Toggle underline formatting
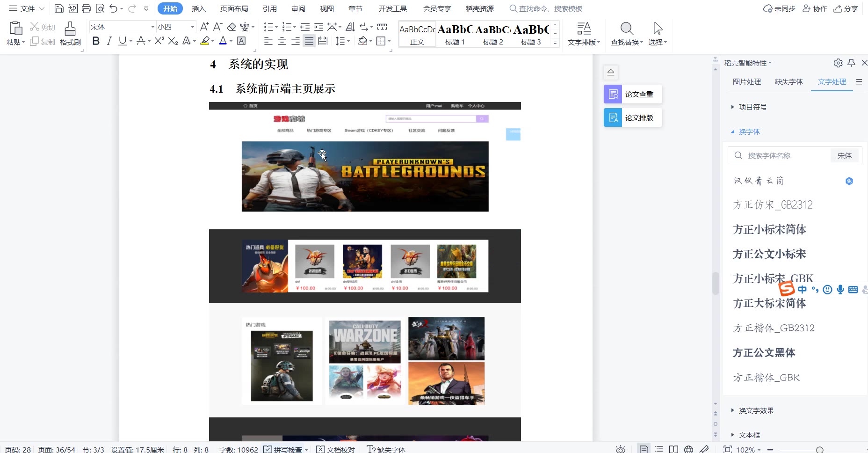This screenshot has height=453, width=868. (x=122, y=41)
